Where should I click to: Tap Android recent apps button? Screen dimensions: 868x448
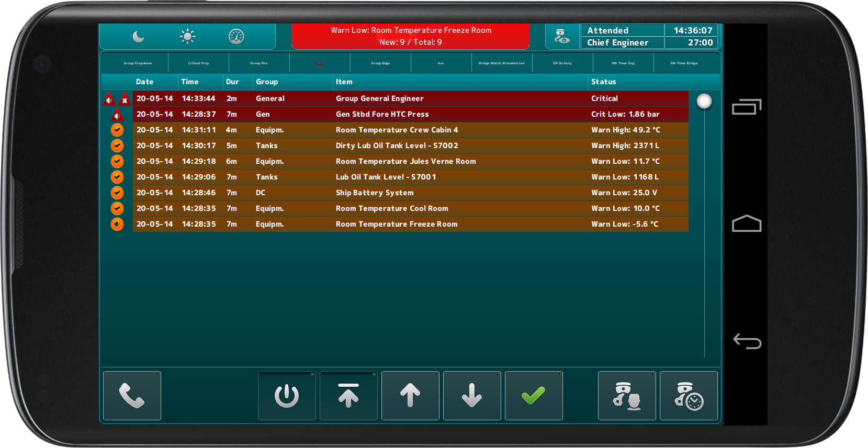coord(747,107)
